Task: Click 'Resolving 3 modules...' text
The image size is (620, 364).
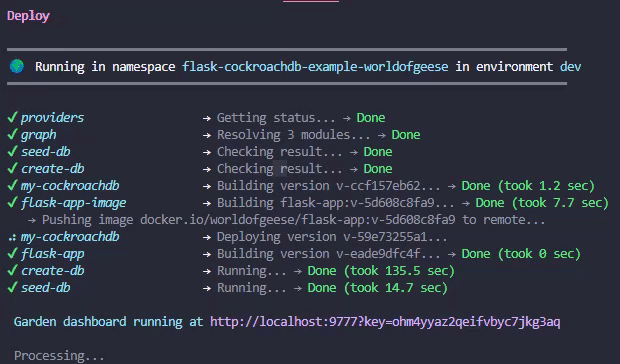Action: [x=293, y=135]
